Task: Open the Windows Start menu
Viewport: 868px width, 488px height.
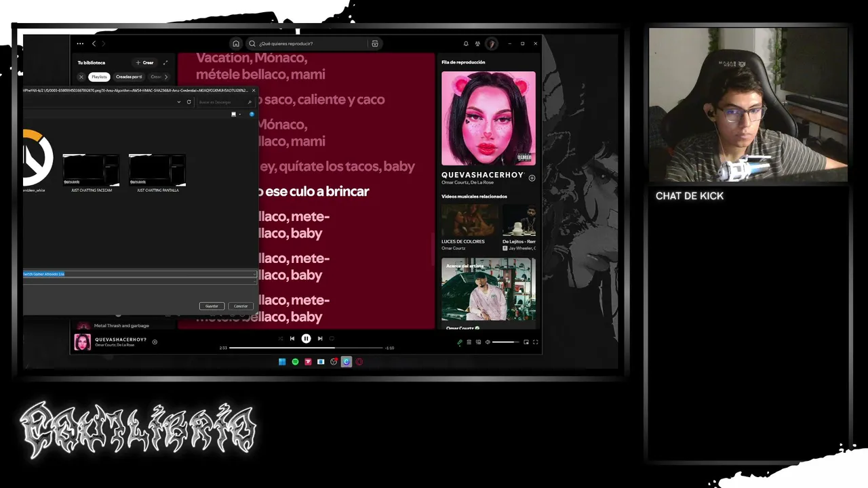Action: [x=282, y=362]
